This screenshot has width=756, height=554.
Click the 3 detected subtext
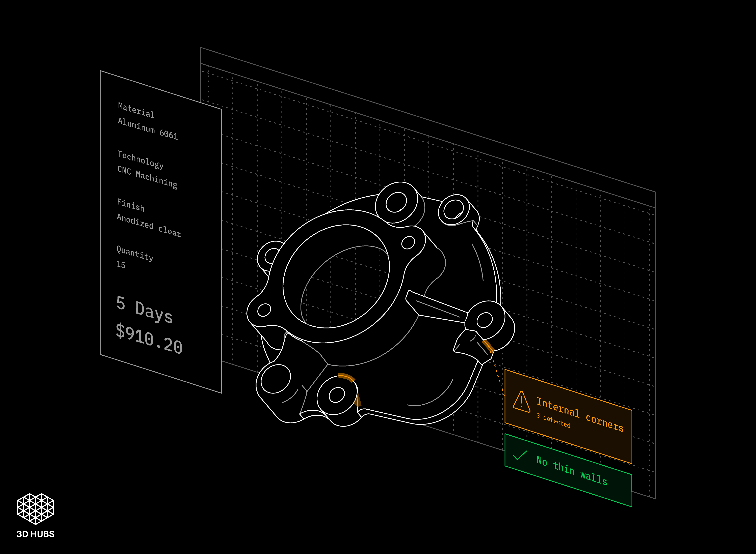553,420
